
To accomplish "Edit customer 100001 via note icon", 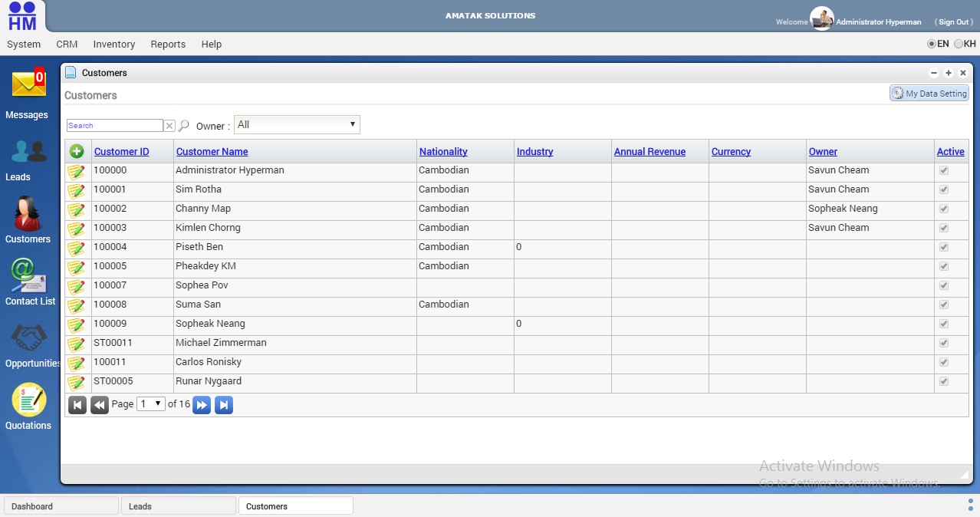I will pos(76,190).
